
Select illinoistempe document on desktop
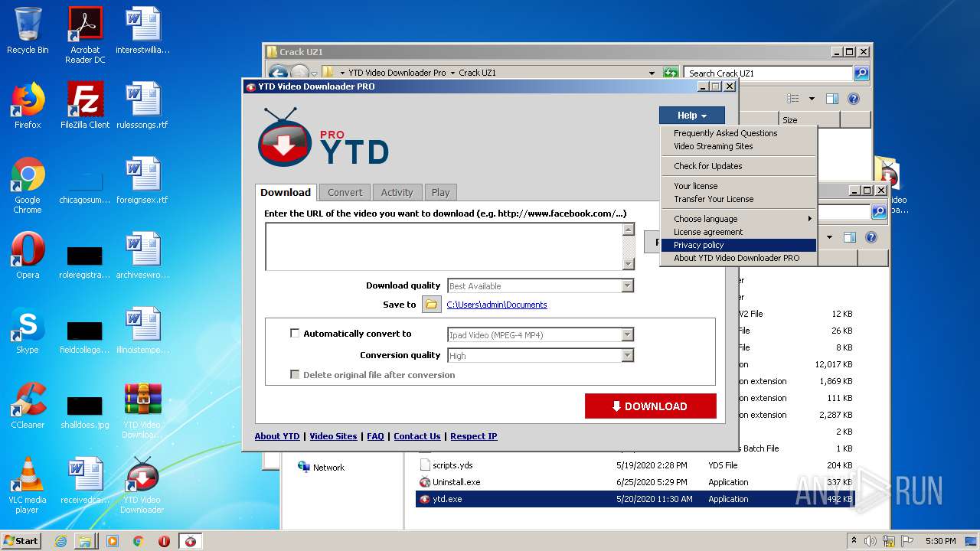tap(142, 331)
